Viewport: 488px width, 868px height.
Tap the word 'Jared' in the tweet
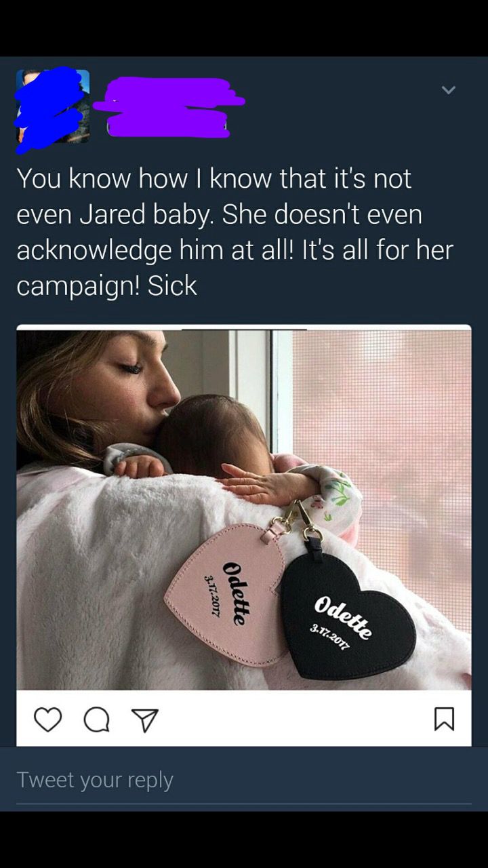click(110, 214)
